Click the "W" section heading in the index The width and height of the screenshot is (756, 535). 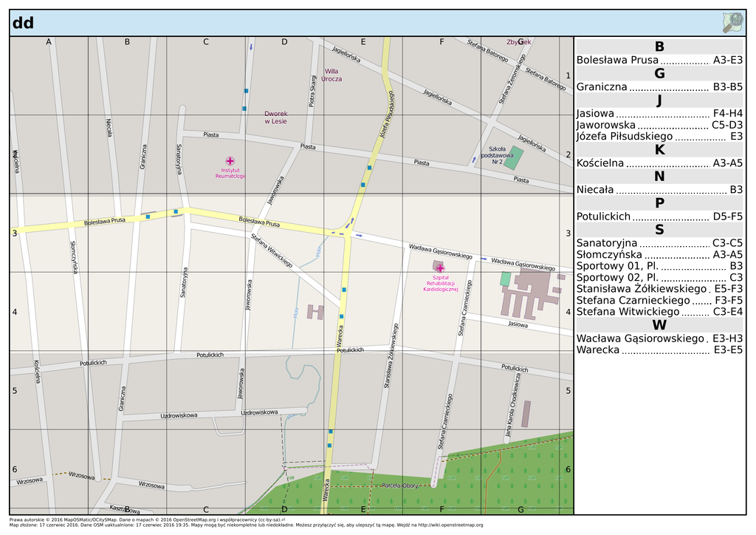click(x=659, y=324)
